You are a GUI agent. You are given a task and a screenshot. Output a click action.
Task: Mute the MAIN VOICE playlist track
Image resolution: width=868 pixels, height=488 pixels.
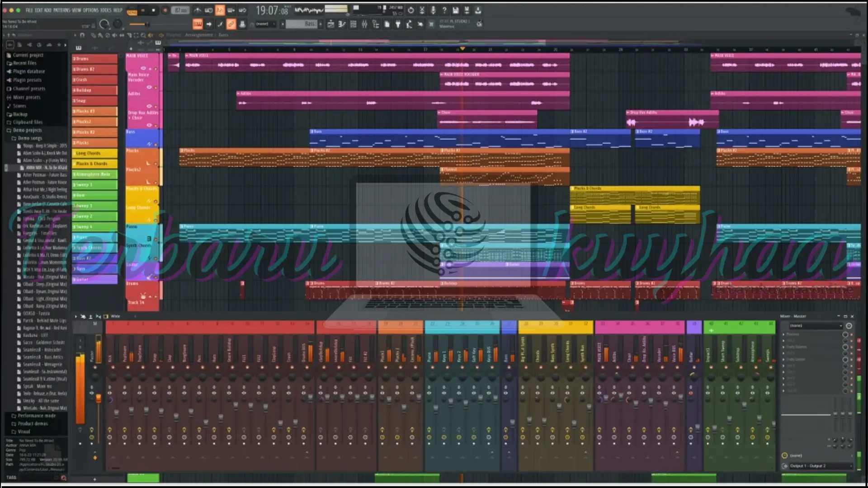156,69
